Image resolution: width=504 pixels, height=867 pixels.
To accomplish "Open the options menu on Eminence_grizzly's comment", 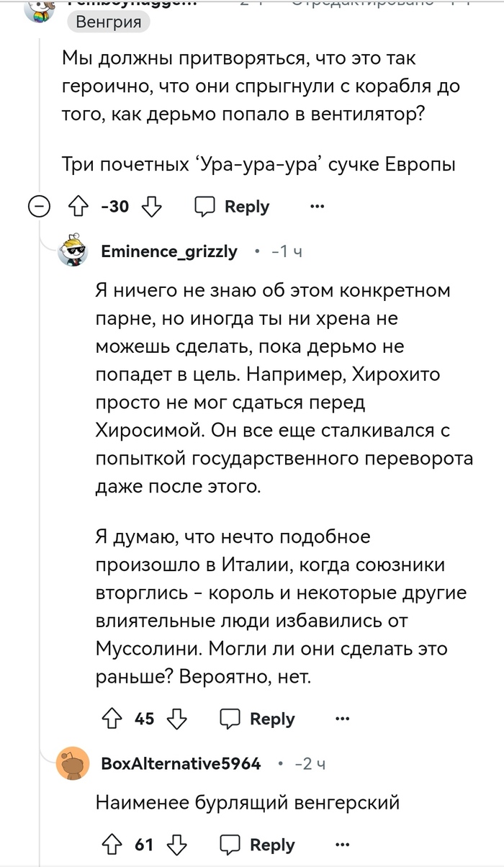I will point(341,718).
